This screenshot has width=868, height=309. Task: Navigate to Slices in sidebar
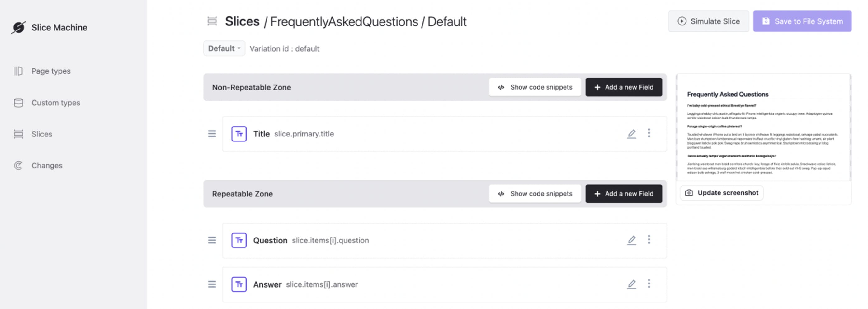pyautogui.click(x=42, y=134)
